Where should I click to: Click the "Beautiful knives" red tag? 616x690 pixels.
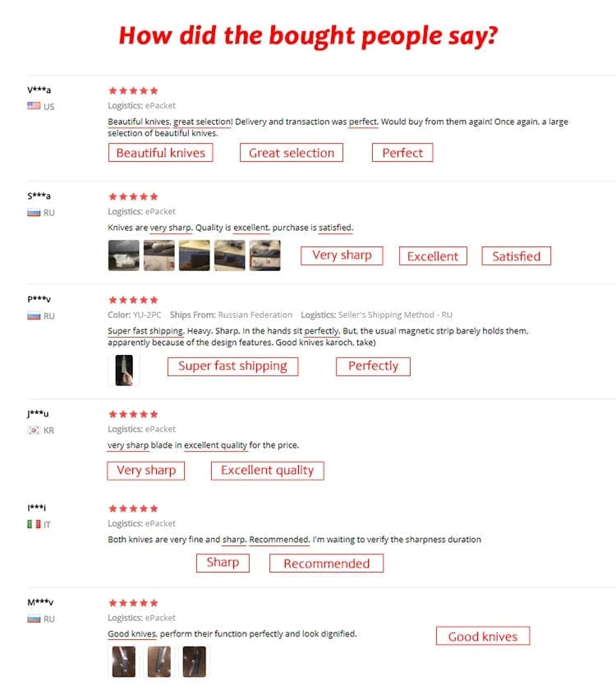click(160, 153)
